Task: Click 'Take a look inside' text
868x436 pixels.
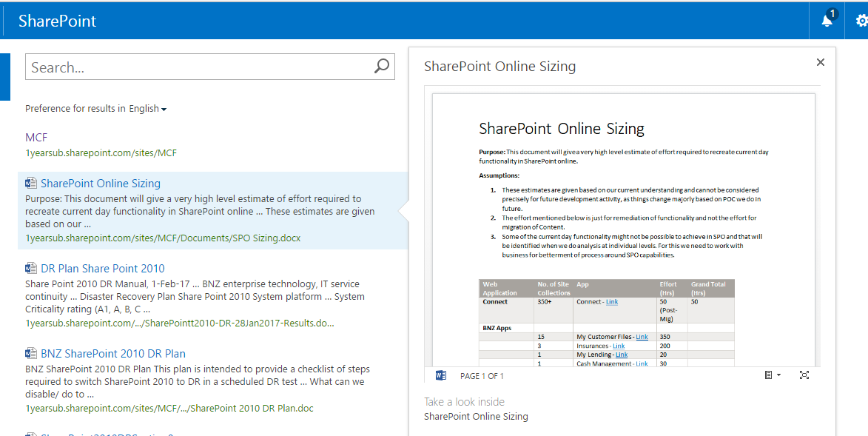Action: 465,402
